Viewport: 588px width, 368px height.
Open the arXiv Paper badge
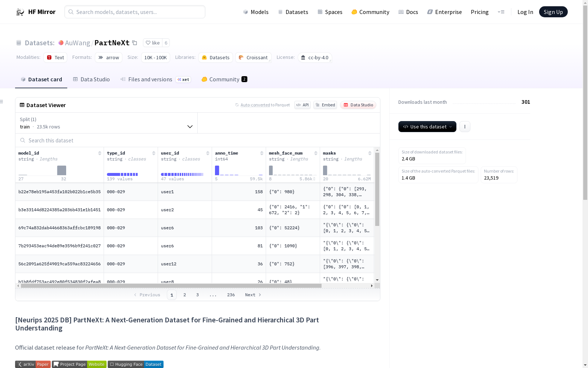pos(33,364)
